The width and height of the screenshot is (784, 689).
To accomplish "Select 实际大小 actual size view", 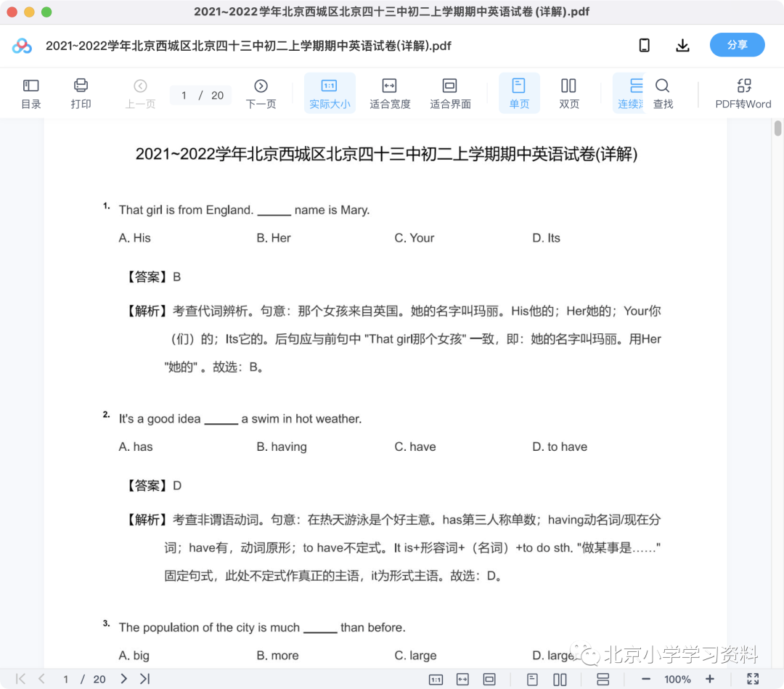I will [330, 94].
